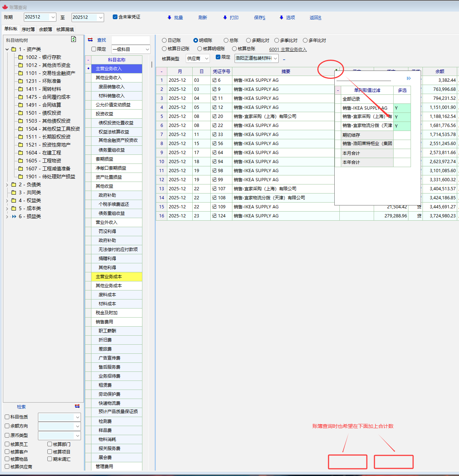Uncheck the 含未审凭证 checkbox

click(115, 17)
